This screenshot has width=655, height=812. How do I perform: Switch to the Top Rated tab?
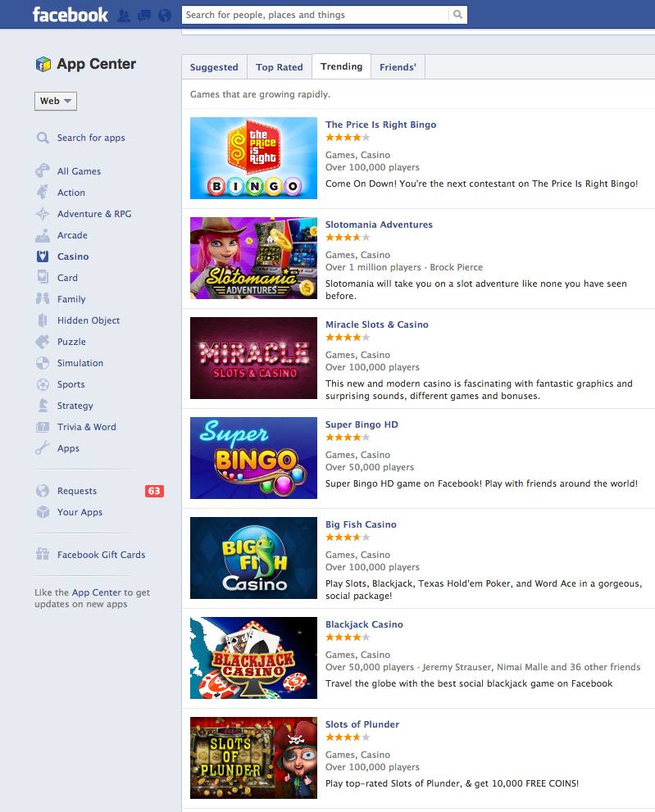(279, 67)
